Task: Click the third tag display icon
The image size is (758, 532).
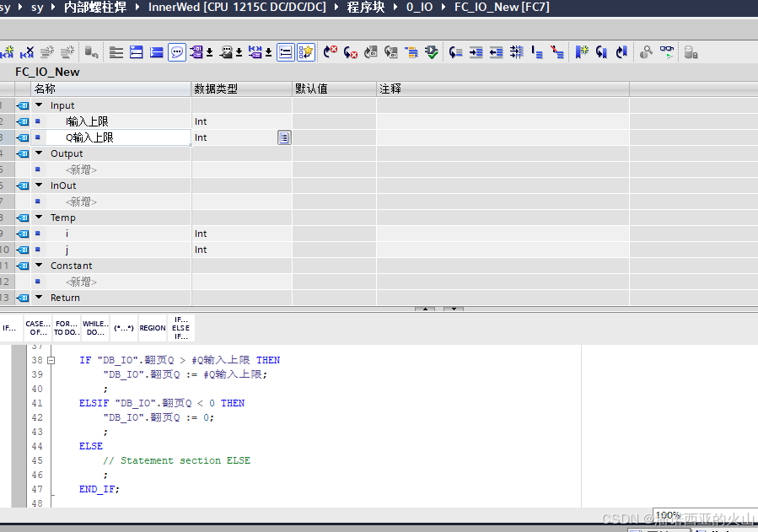Action: (x=255, y=52)
